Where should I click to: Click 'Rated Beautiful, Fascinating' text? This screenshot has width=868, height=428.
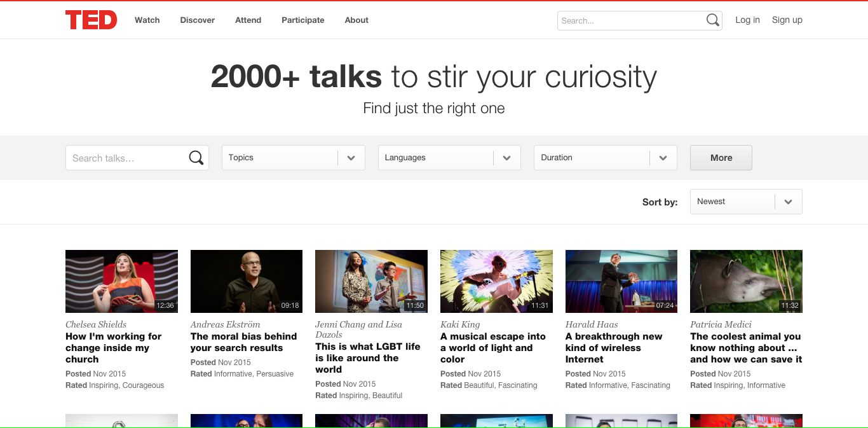(x=489, y=385)
